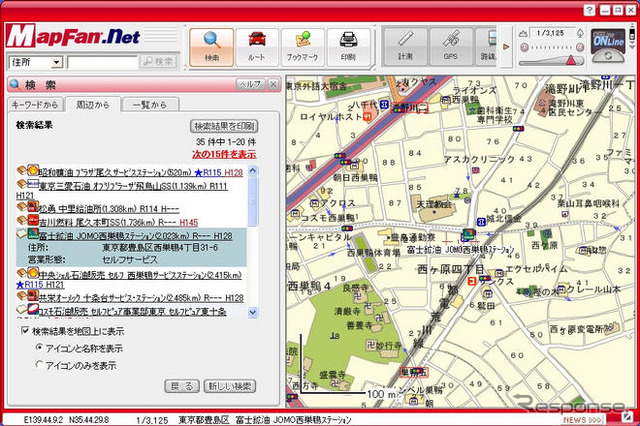
Task: Select the 計測 measurement ruler tool
Action: pos(405,46)
